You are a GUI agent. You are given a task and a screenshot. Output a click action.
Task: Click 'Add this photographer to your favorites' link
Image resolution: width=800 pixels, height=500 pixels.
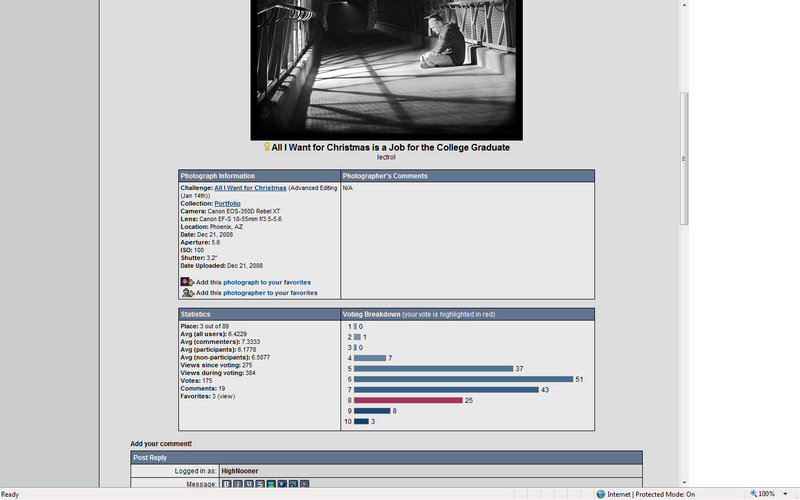coord(256,293)
